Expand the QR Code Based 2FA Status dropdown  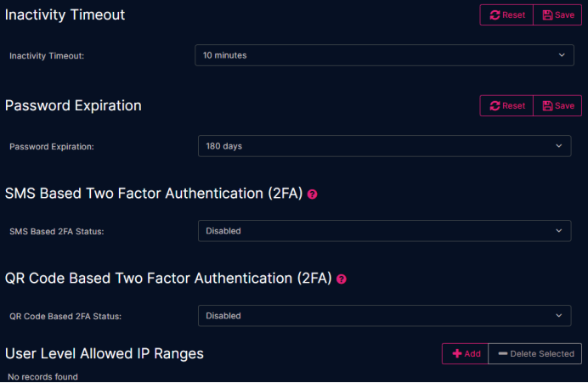[384, 316]
